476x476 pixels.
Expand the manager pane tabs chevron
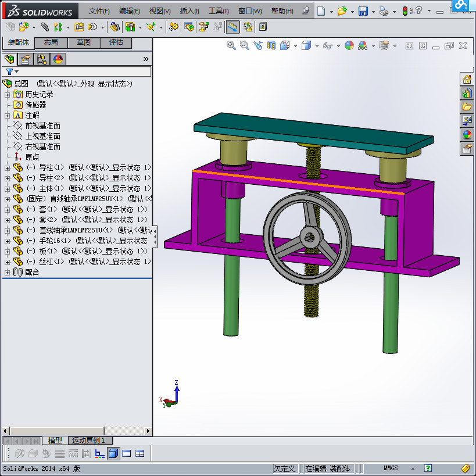click(x=146, y=59)
